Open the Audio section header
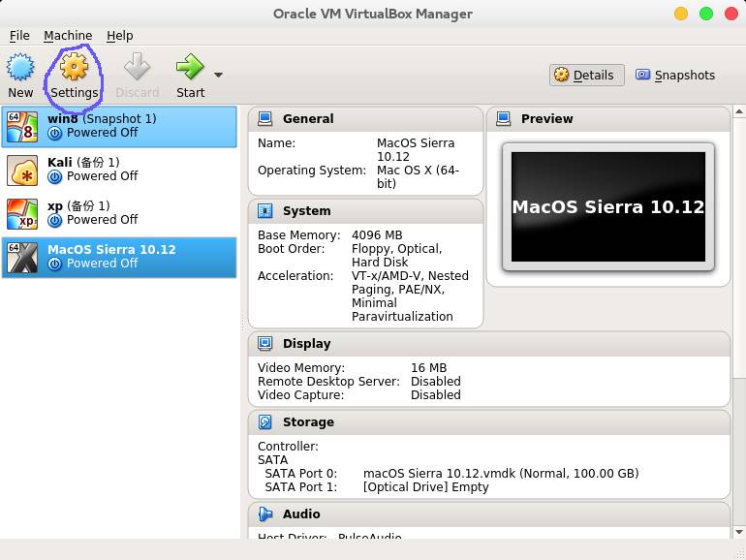Screen dimensions: 746x560 point(489,514)
